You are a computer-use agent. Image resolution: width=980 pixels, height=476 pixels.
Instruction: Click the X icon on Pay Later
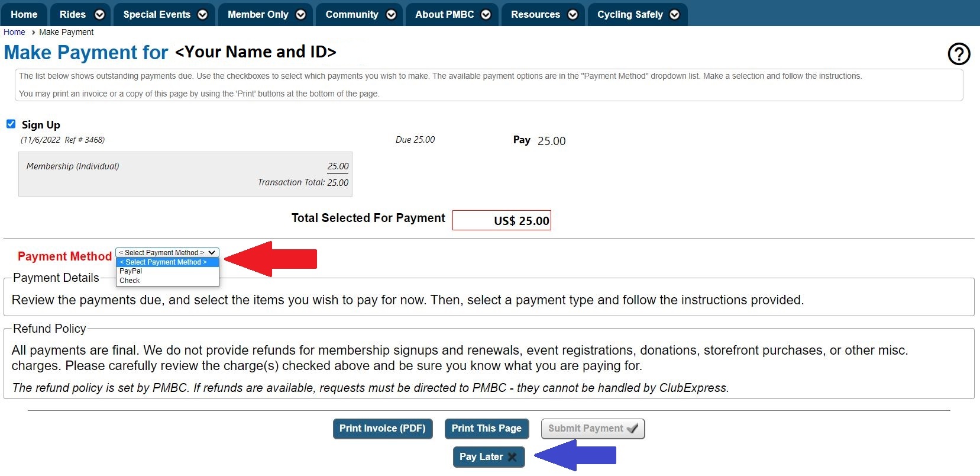(511, 457)
